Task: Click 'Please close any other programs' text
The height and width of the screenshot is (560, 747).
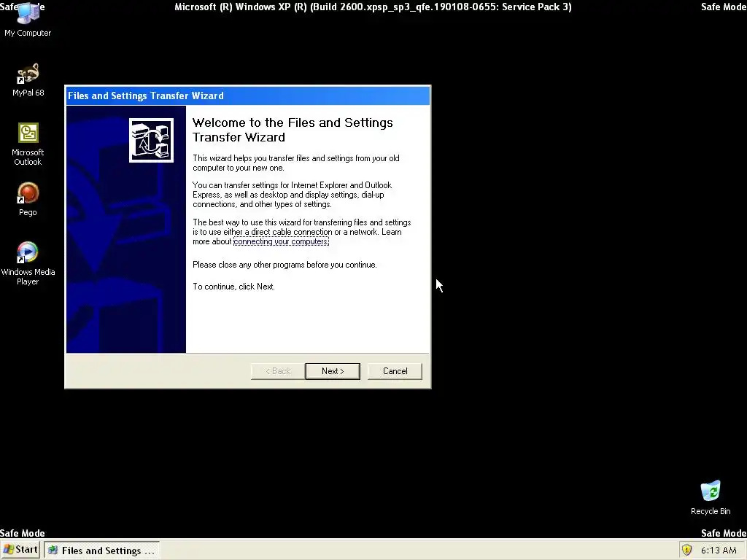Action: [x=285, y=264]
